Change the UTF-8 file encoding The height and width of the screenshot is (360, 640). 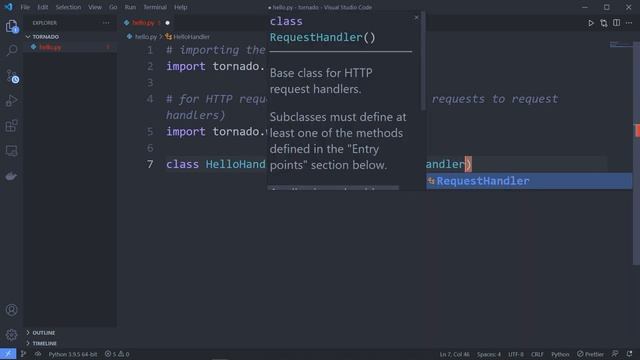(516, 354)
